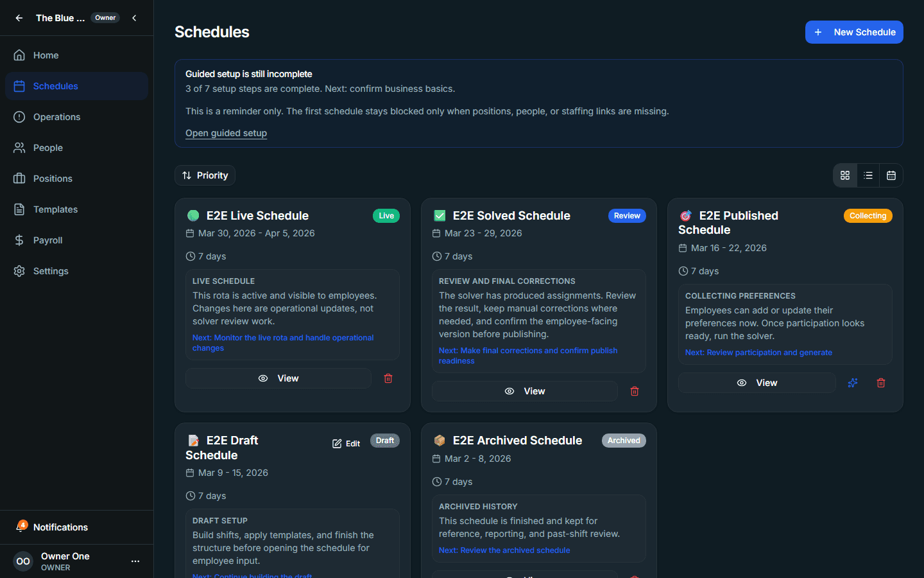Click the Owner role badge
Image resolution: width=924 pixels, height=578 pixels.
click(105, 18)
